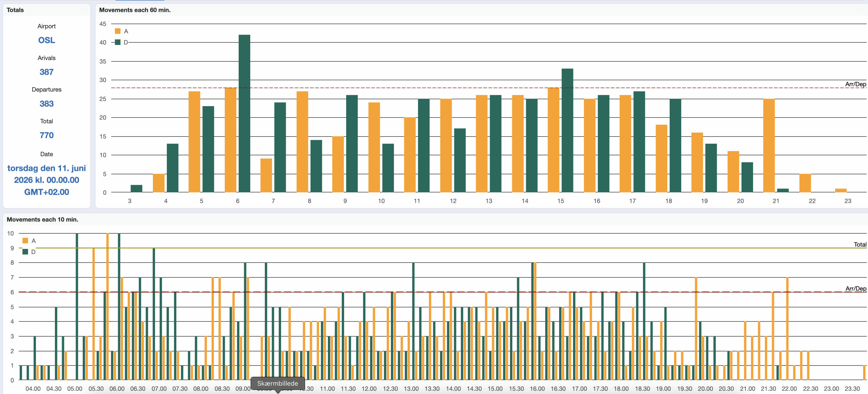This screenshot has height=394, width=868.
Task: Click the tallest green departures bar at hour 6
Action: (x=244, y=114)
